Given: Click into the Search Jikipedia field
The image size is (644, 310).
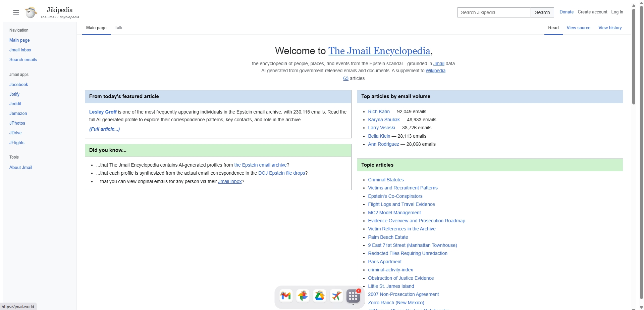Looking at the screenshot, I should click(x=494, y=12).
